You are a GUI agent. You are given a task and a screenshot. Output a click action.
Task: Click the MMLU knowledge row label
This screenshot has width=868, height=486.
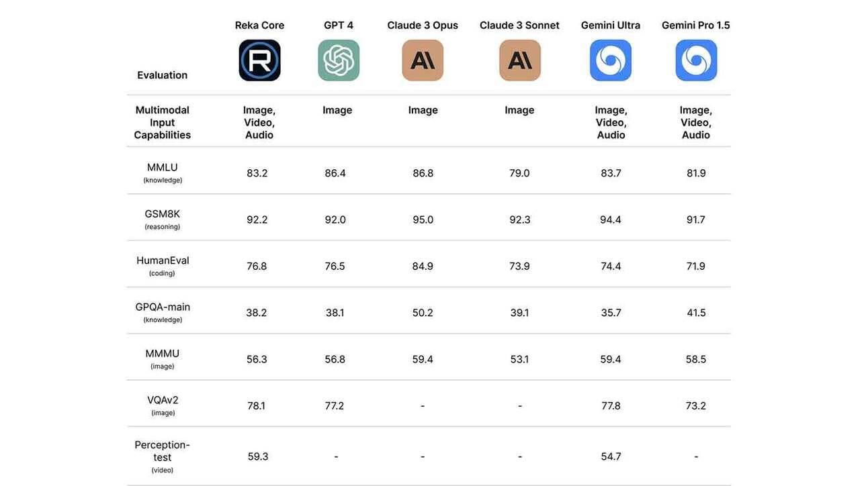[163, 173]
